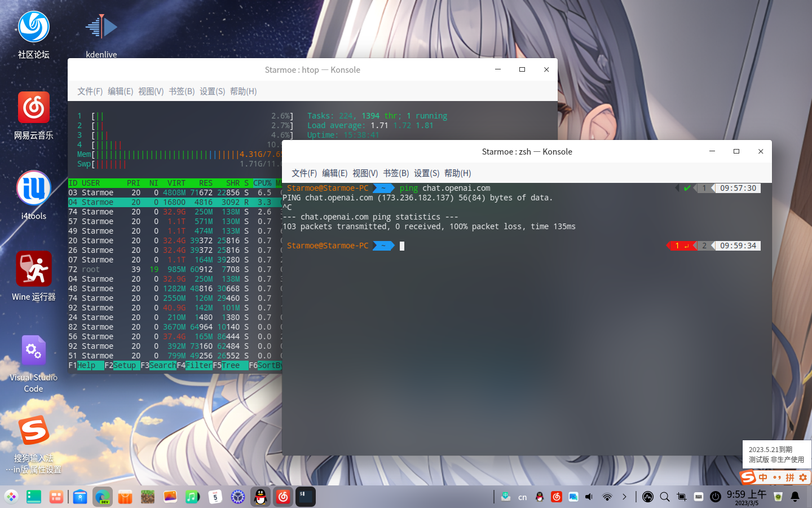This screenshot has width=812, height=508.
Task: Expand hidden tray icons with the arrow
Action: [624, 497]
